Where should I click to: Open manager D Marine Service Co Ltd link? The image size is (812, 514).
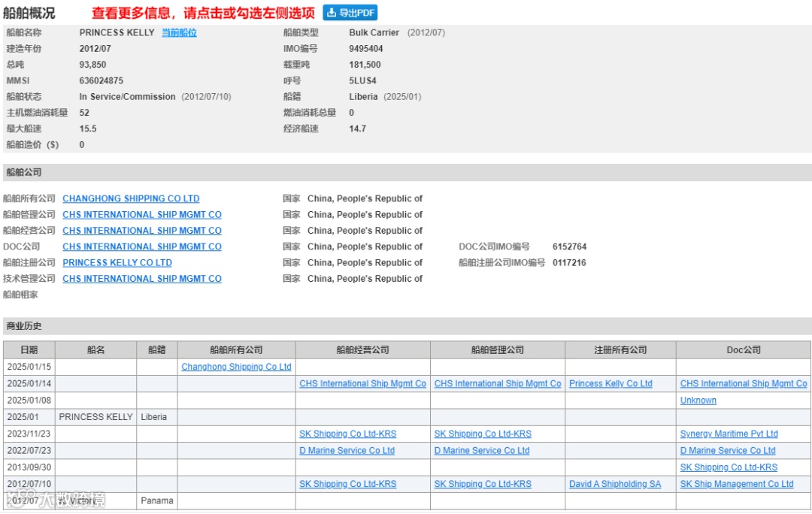point(482,450)
